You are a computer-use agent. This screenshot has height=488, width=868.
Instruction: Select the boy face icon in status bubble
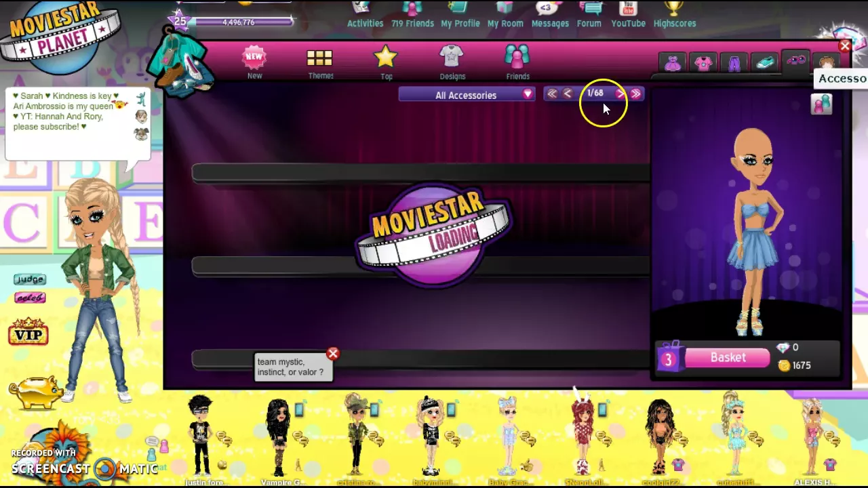point(141,117)
